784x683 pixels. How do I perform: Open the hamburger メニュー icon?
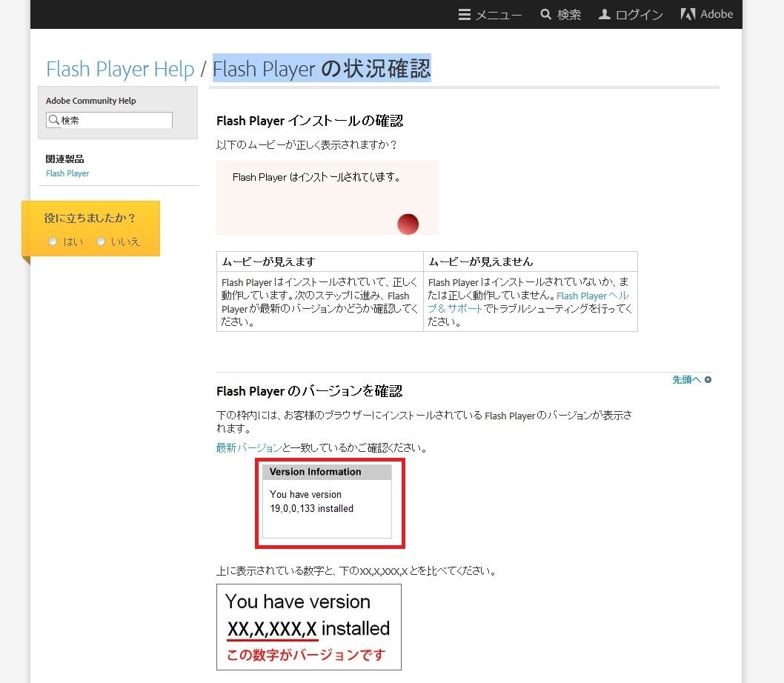pyautogui.click(x=465, y=15)
